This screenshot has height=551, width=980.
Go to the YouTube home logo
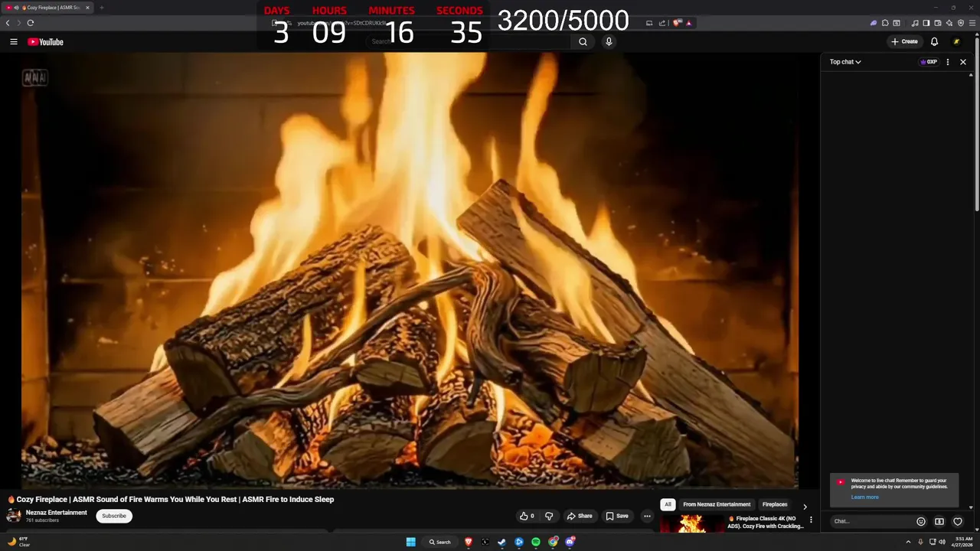(46, 42)
